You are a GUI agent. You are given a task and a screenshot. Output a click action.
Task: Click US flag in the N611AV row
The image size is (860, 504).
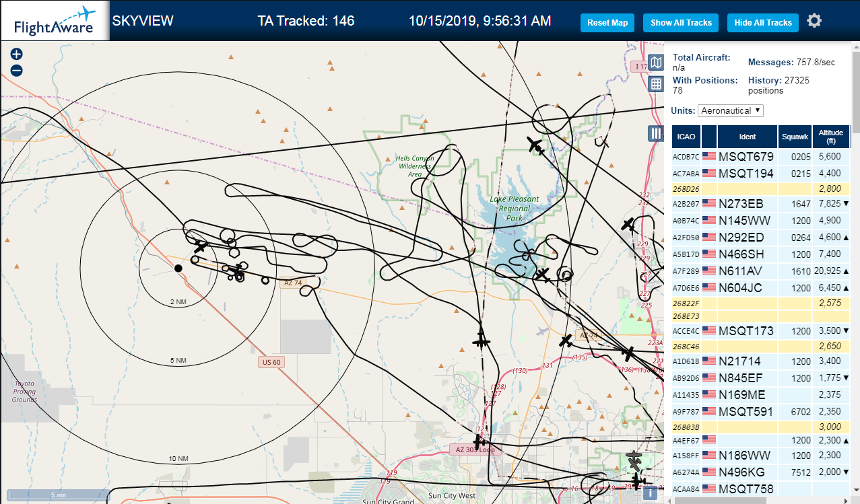point(709,271)
